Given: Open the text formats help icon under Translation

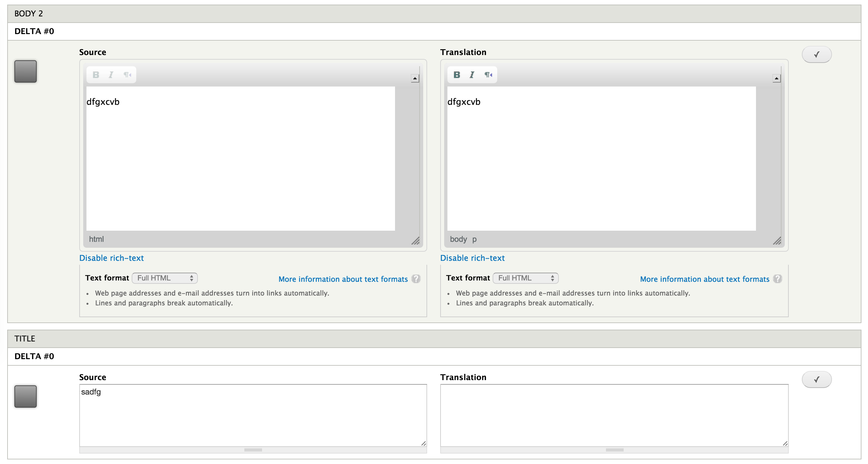Looking at the screenshot, I should pos(777,279).
